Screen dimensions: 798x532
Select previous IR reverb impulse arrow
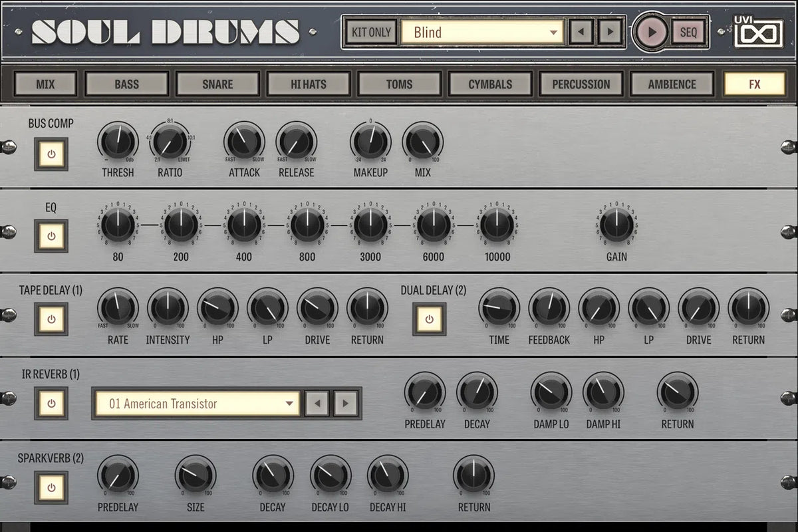click(x=317, y=403)
